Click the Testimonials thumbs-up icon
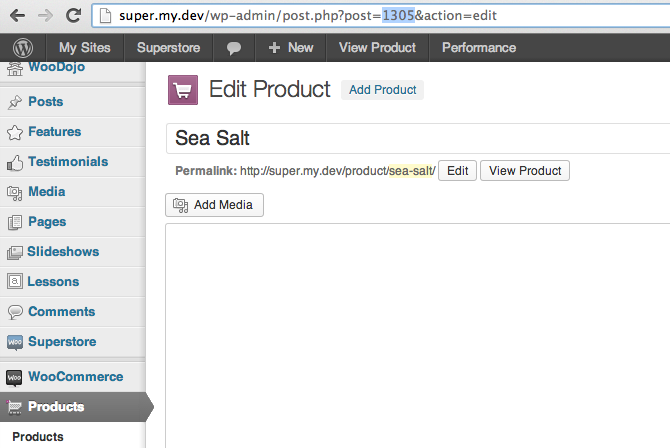The width and height of the screenshot is (670, 448). pos(15,162)
